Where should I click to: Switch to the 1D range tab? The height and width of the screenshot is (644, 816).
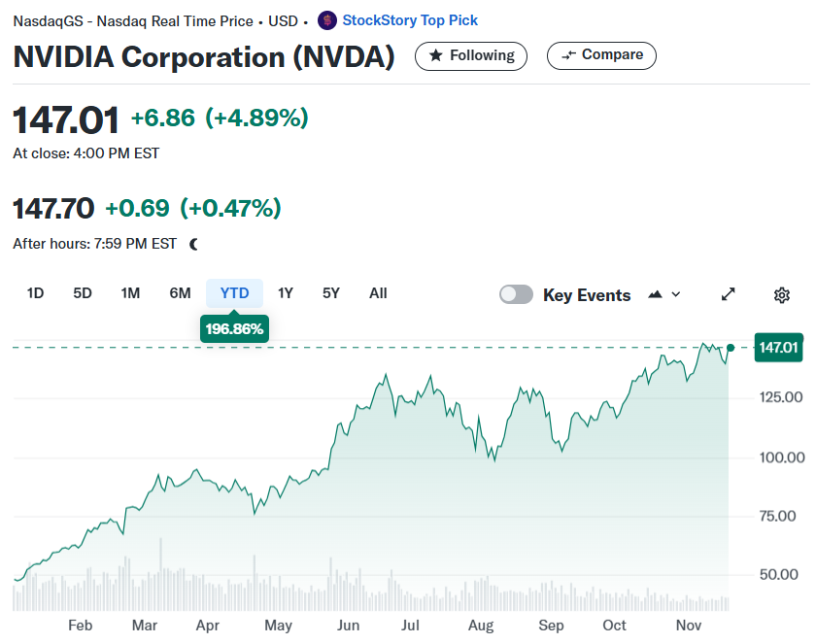pyautogui.click(x=35, y=293)
